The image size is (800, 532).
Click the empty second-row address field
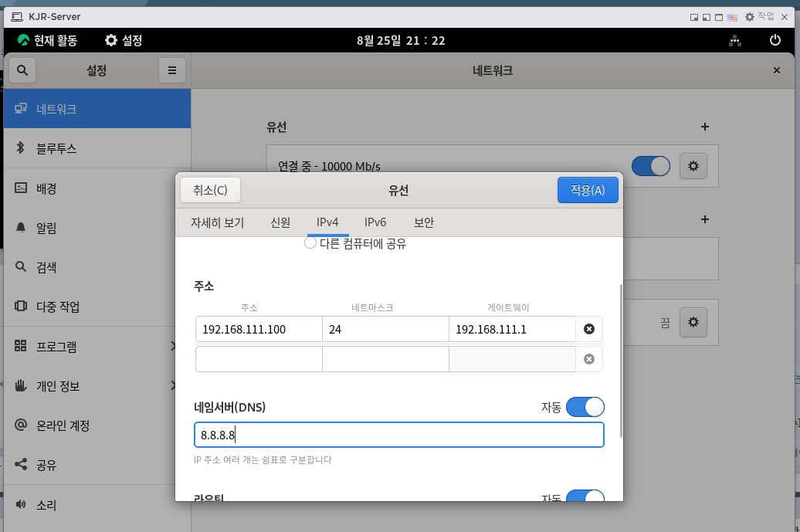click(259, 359)
